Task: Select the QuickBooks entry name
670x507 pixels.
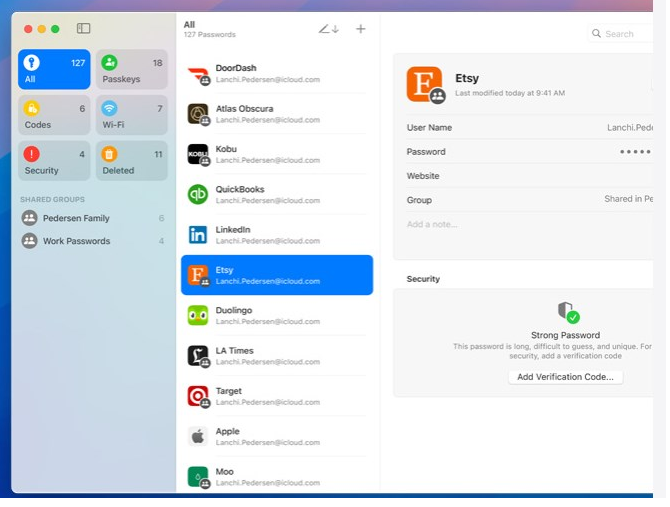Action: [x=240, y=189]
